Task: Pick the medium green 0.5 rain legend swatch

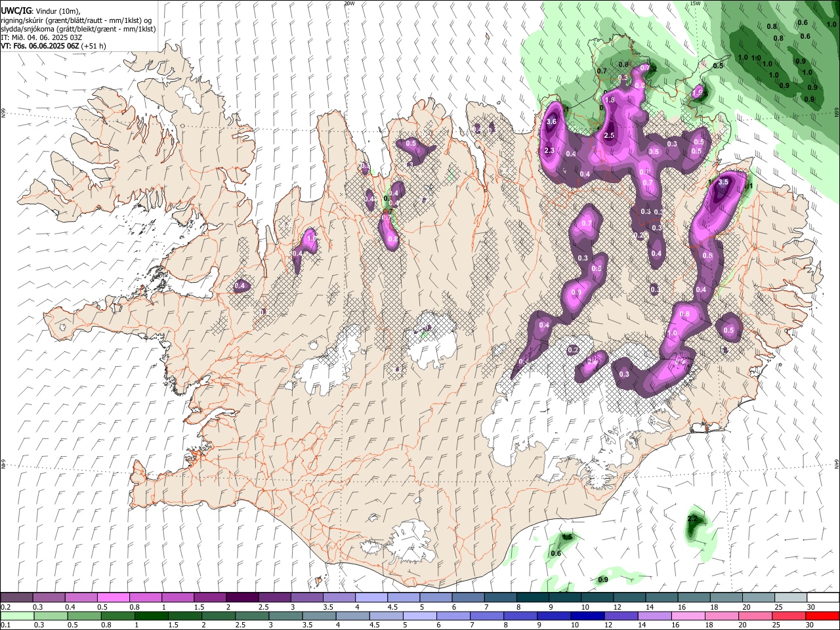Action: 84,616
